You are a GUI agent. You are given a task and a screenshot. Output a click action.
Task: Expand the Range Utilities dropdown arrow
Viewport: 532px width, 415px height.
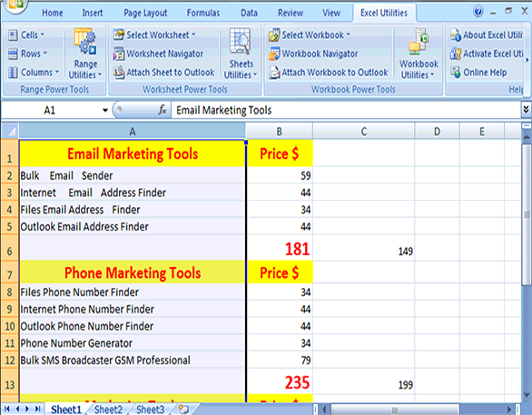point(100,74)
